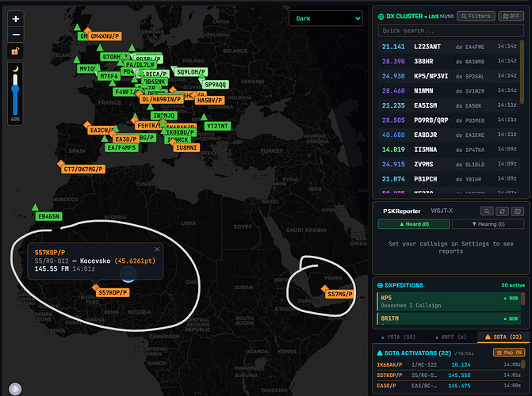This screenshot has width=532, height=396.
Task: Zoom in on the map
Action: tap(17, 18)
